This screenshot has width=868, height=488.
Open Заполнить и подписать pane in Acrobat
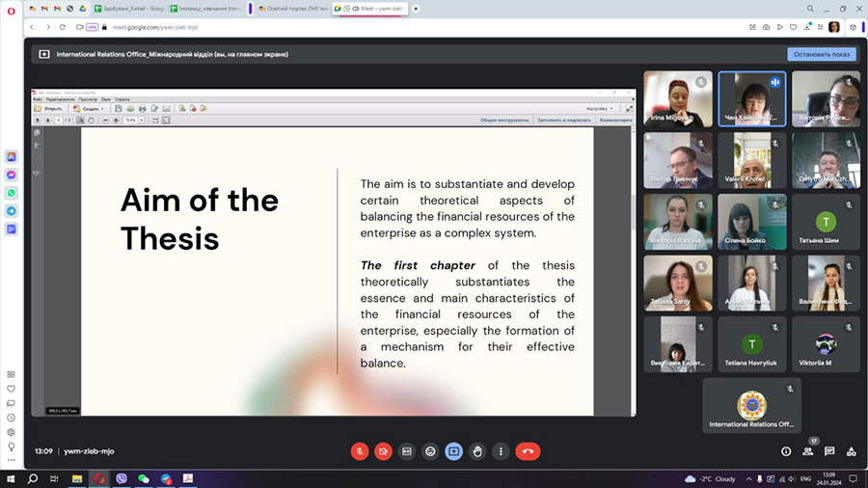coord(564,120)
